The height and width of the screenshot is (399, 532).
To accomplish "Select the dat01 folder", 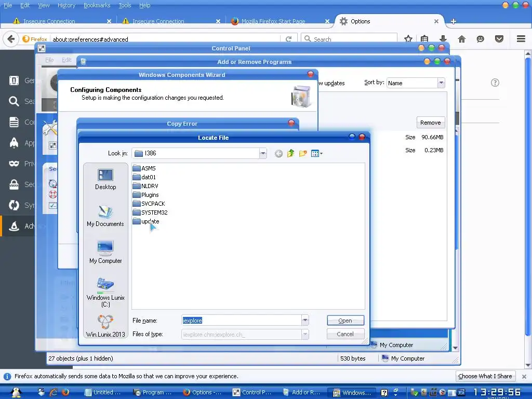I will 144,177.
